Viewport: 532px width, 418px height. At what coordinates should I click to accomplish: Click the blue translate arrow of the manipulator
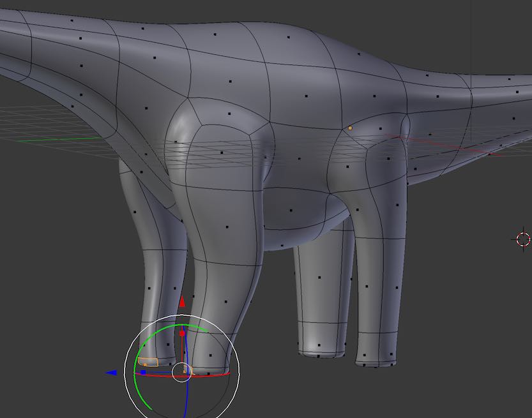coord(112,373)
